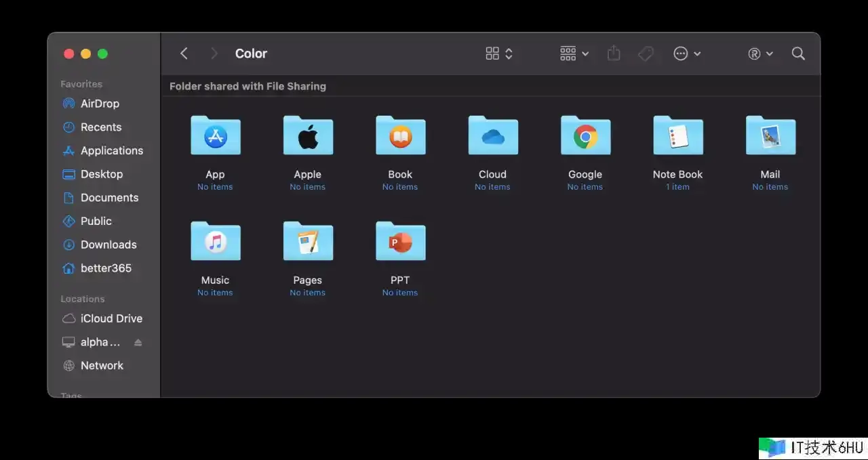Image resolution: width=868 pixels, height=460 pixels.
Task: Select iCloud Drive under Locations
Action: click(111, 318)
